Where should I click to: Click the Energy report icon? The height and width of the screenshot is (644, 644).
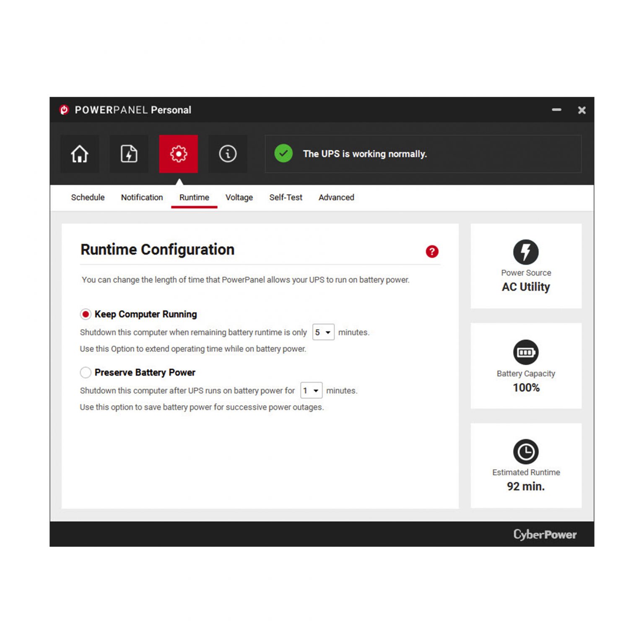[129, 154]
